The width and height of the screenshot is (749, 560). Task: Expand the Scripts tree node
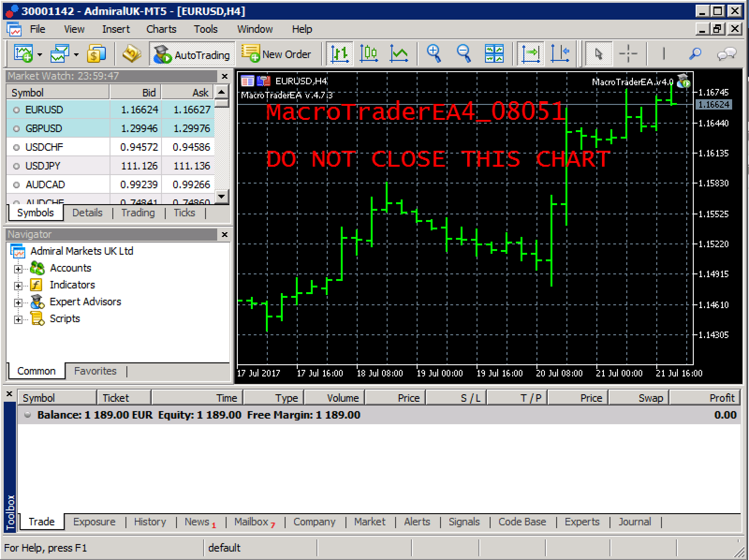click(x=18, y=319)
